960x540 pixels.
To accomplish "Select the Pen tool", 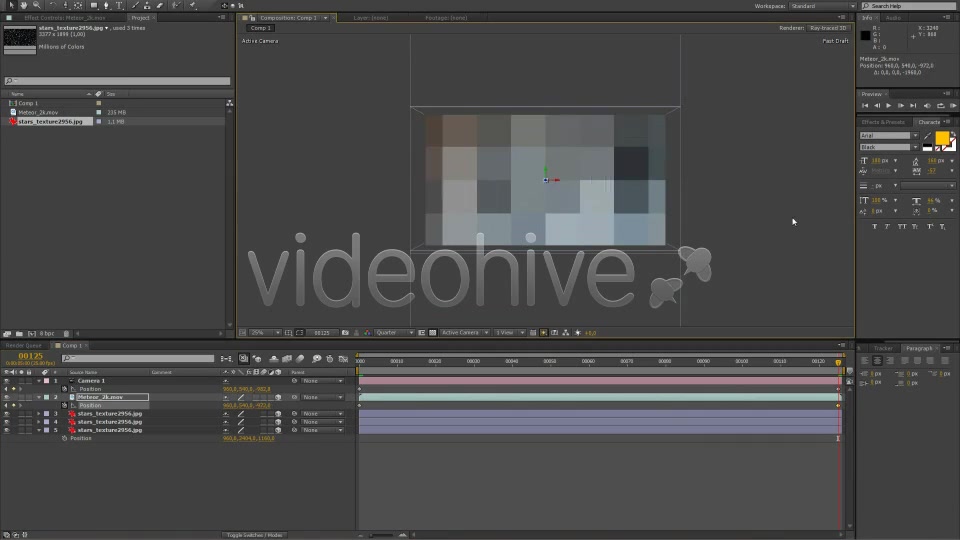I will [x=107, y=6].
